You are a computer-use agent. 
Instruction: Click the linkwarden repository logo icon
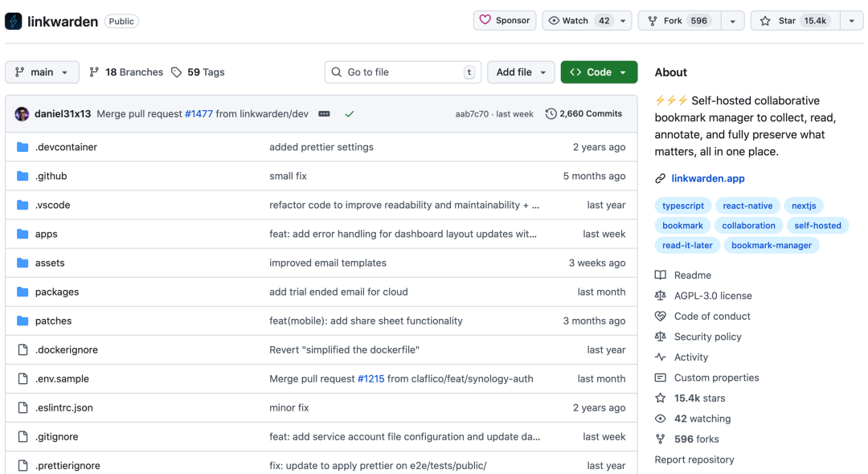pyautogui.click(x=14, y=21)
